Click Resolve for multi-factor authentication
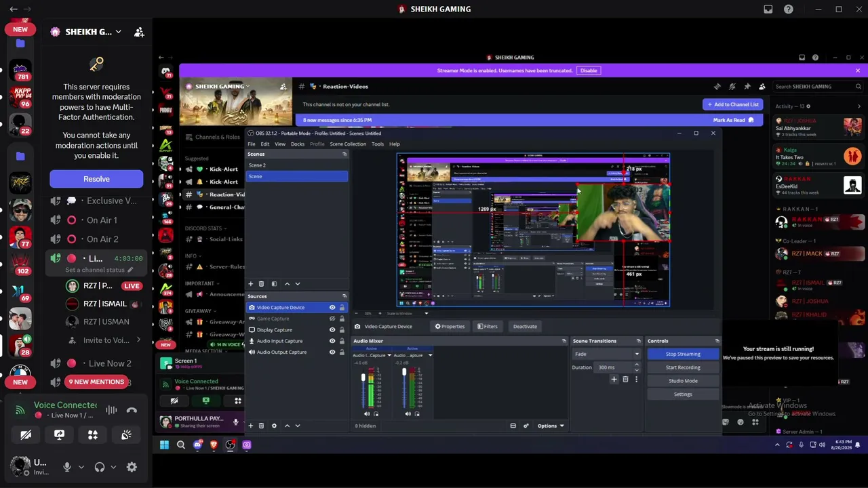 click(96, 179)
